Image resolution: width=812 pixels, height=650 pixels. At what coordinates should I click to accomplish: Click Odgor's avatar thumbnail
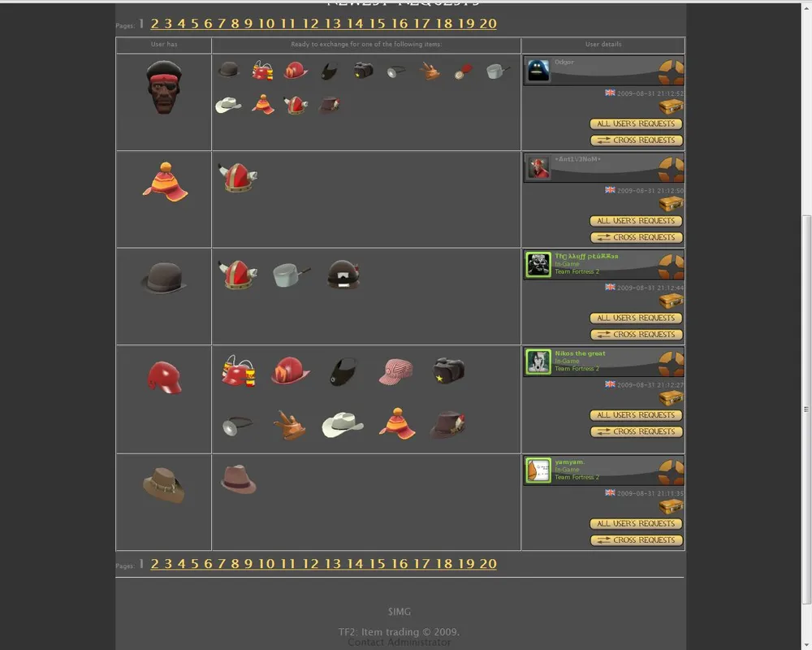tap(538, 70)
